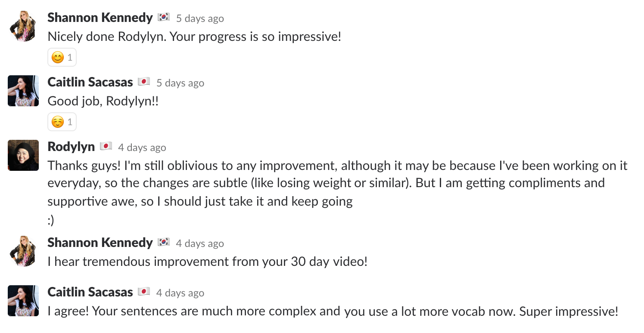Screen dimensions: 644x333
Task: Click the '5 days ago' timestamp on Shannon's message
Action: tap(200, 18)
